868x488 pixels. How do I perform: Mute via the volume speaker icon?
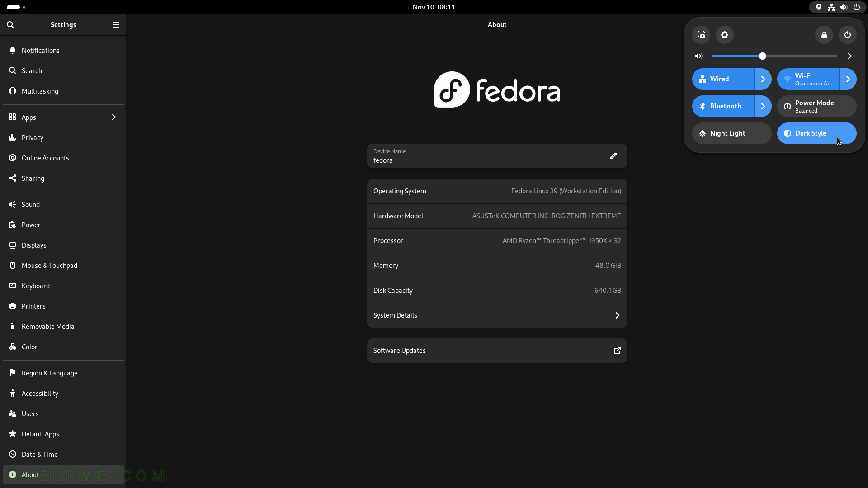(699, 56)
